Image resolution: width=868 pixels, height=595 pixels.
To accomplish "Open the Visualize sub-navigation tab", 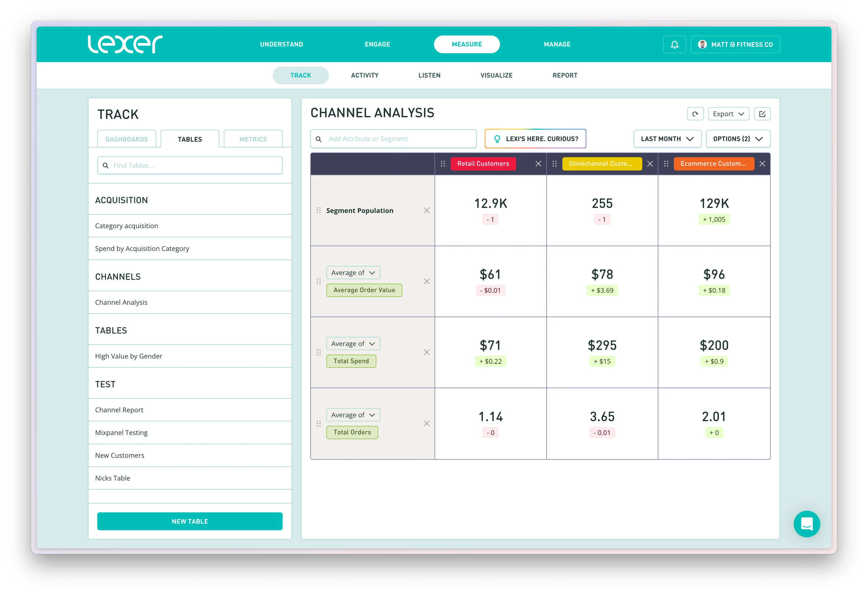I will pos(496,75).
